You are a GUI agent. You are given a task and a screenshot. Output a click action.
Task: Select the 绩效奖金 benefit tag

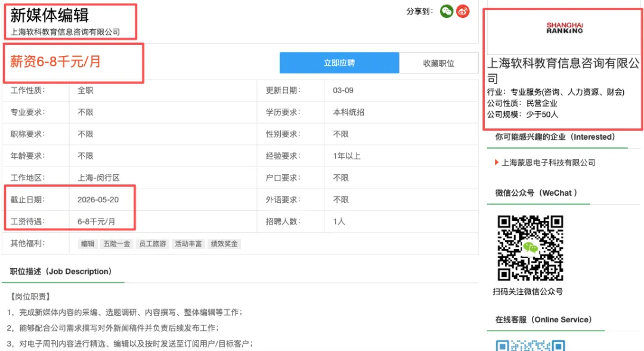[224, 244]
